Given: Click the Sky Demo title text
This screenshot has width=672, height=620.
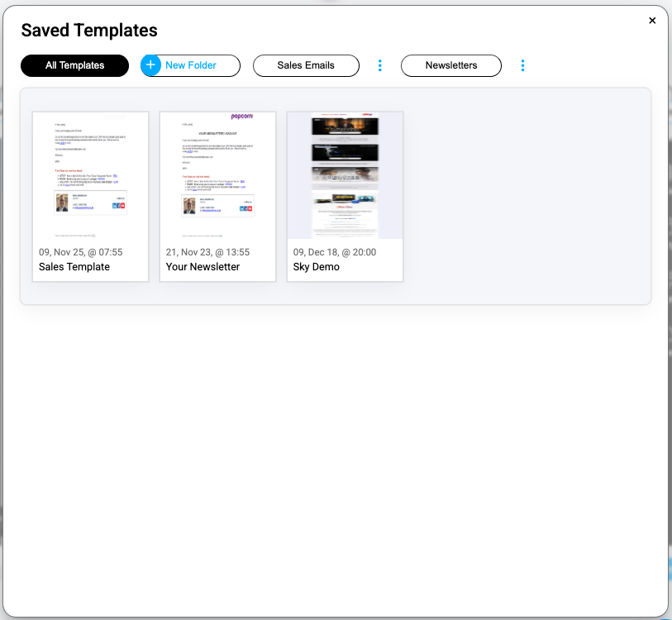Looking at the screenshot, I should click(317, 267).
